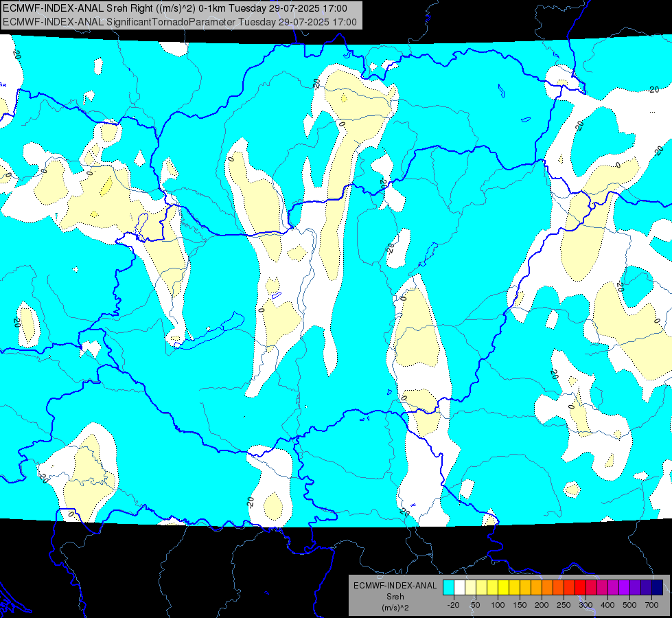Select the 'Sreh Right 0-1km' title line
The image size is (672, 618).
click(175, 8)
